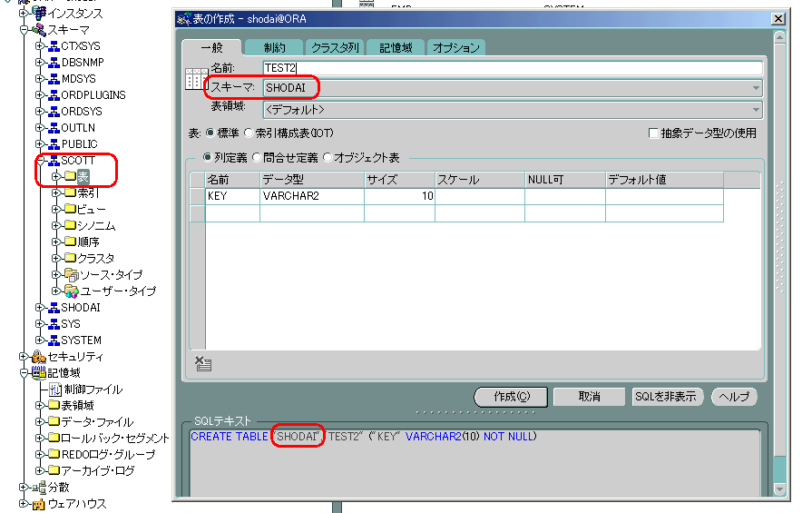This screenshot has width=812, height=513.
Task: Click the 制御ファイル control file icon
Action: (x=55, y=390)
